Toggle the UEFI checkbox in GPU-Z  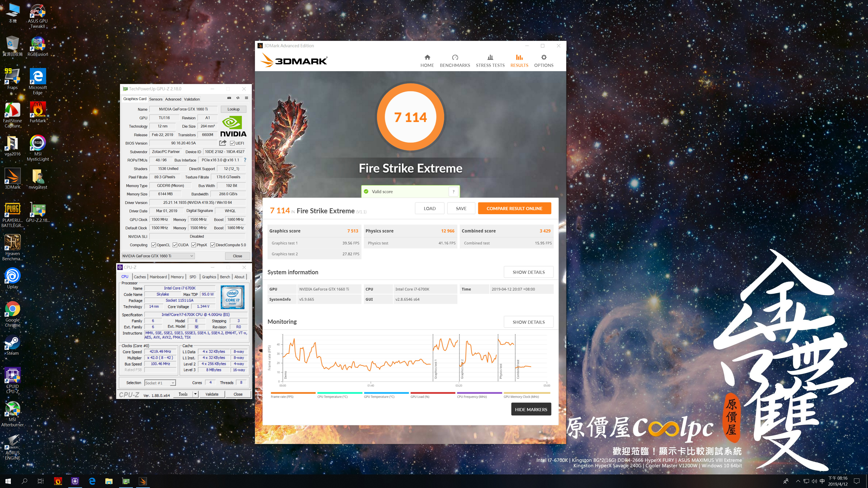coord(232,143)
